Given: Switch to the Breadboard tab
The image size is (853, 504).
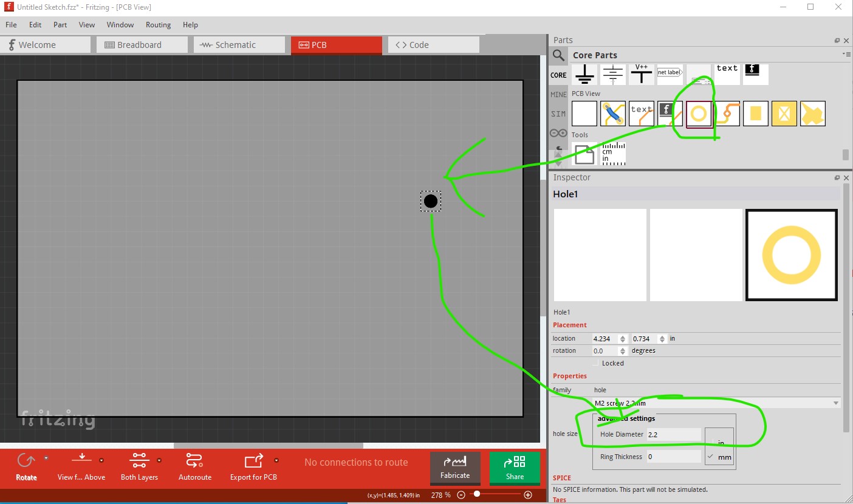Looking at the screenshot, I should pyautogui.click(x=142, y=45).
